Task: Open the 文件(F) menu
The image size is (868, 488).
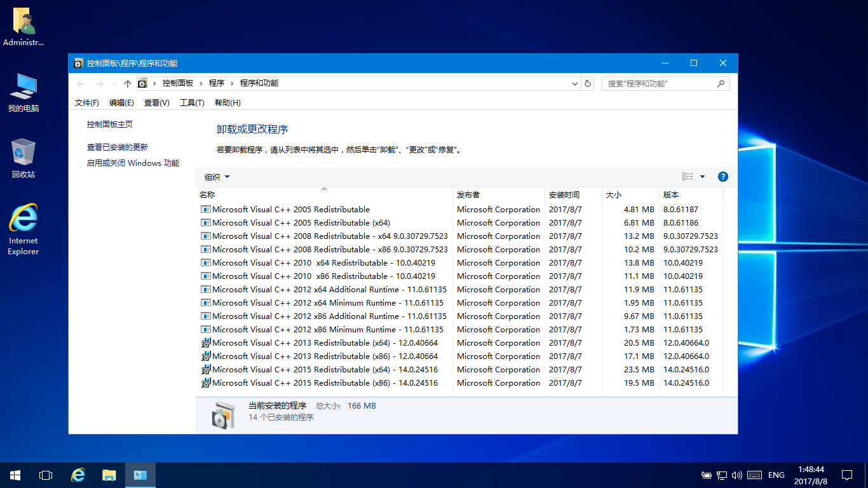Action: click(x=87, y=103)
